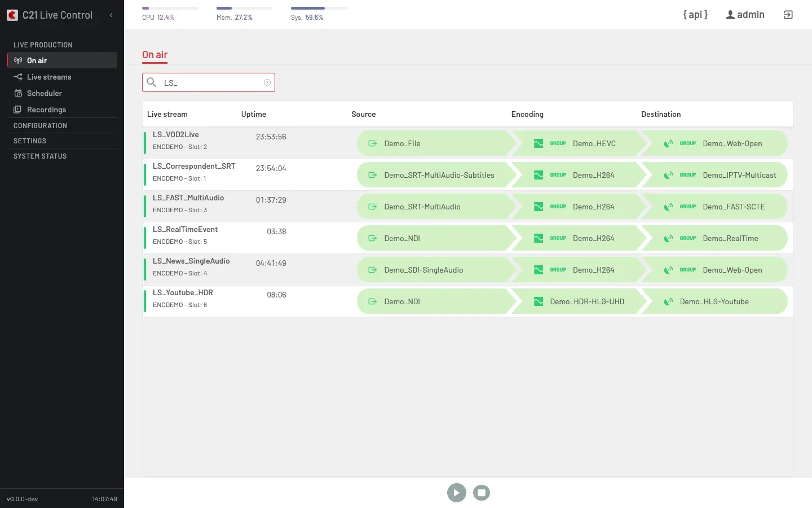Click the GROUP badge beside Demo_HEVC
Viewport: 812px width, 508px height.
(x=558, y=143)
